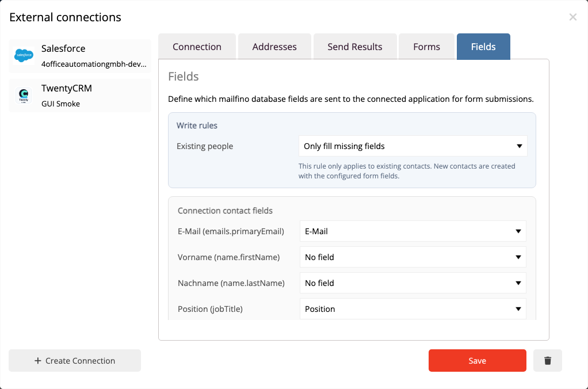The height and width of the screenshot is (389, 588).
Task: Save the connection settings
Action: tap(478, 360)
